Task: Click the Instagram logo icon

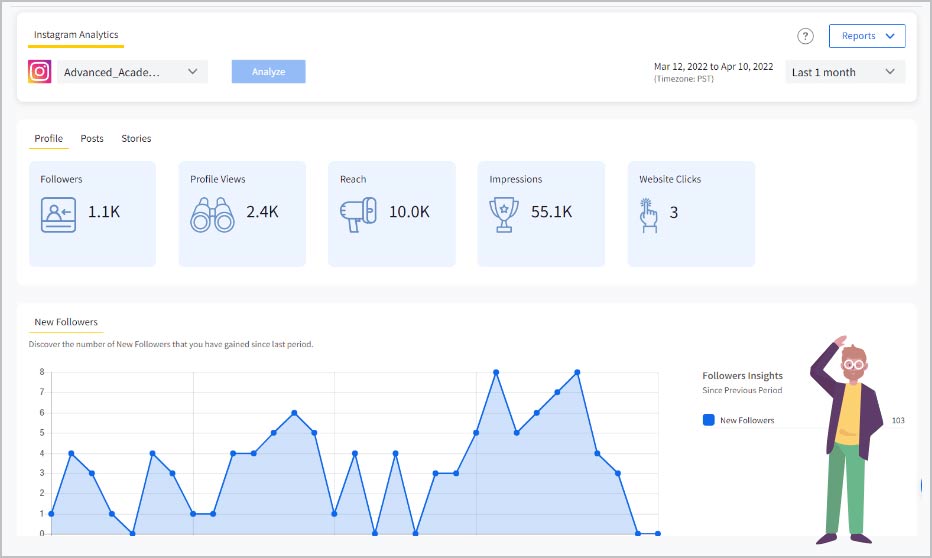Action: pos(40,72)
